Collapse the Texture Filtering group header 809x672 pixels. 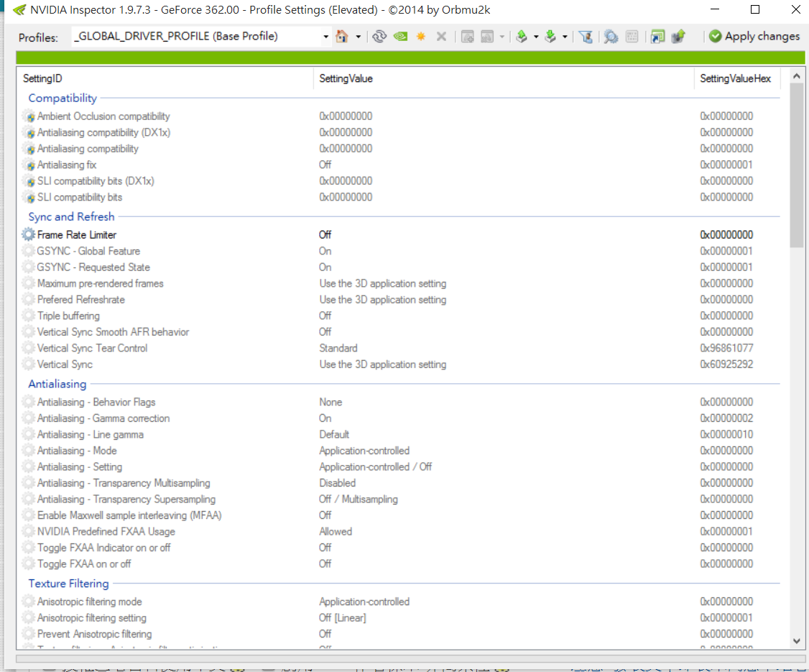69,583
